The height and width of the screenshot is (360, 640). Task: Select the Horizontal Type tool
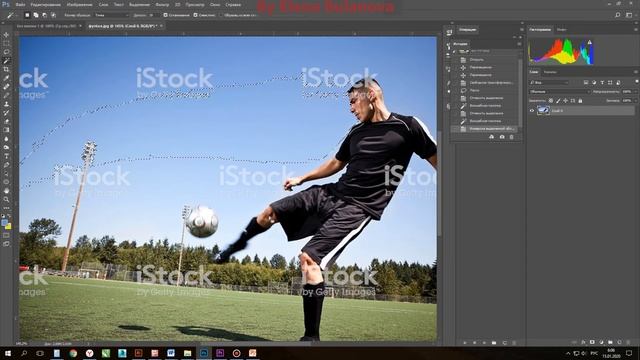pyautogui.click(x=6, y=156)
